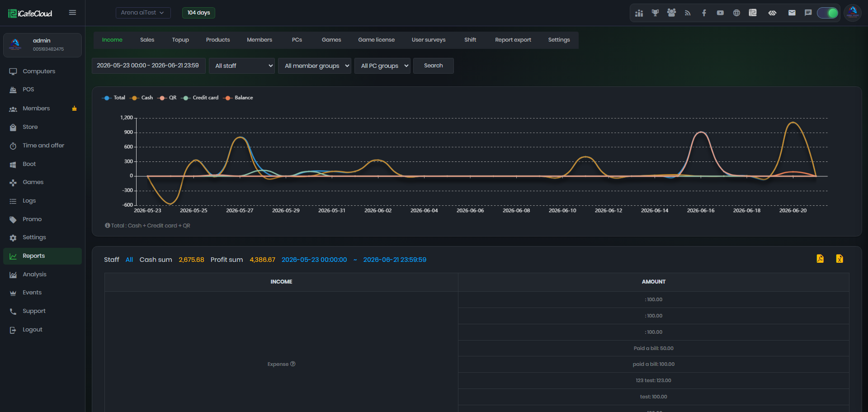Click the hamburger menu icon
This screenshot has width=868, height=412.
coord(72,13)
